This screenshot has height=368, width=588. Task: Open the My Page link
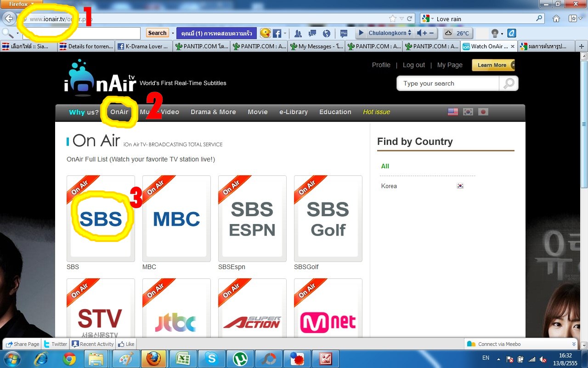point(450,65)
